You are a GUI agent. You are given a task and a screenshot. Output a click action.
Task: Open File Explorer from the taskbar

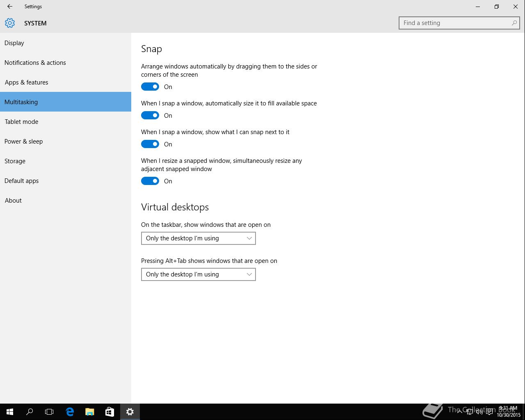[x=89, y=412]
